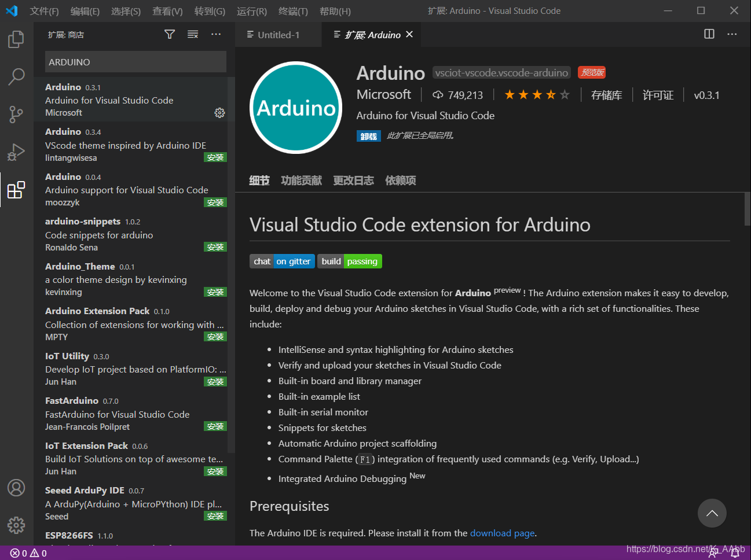751x560 pixels.
Task: Install Arduino 0.3.4 theme by lintangwisesa
Action: pyautogui.click(x=215, y=157)
